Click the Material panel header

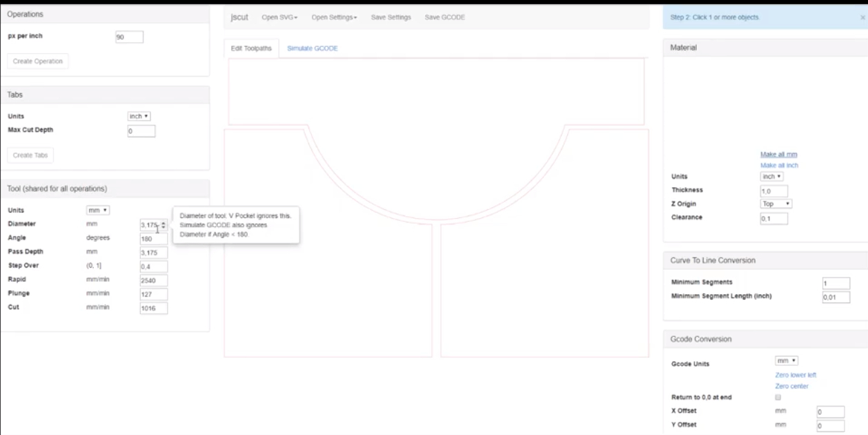pos(765,48)
